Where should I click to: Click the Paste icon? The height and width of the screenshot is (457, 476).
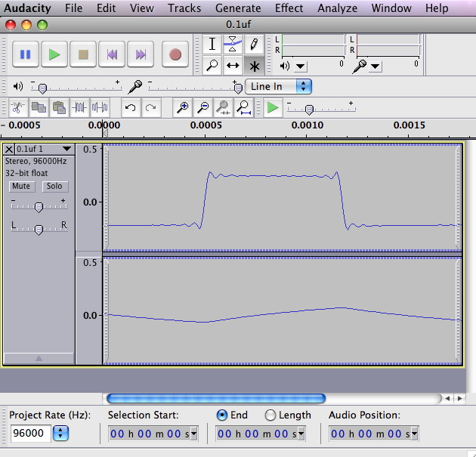point(59,107)
